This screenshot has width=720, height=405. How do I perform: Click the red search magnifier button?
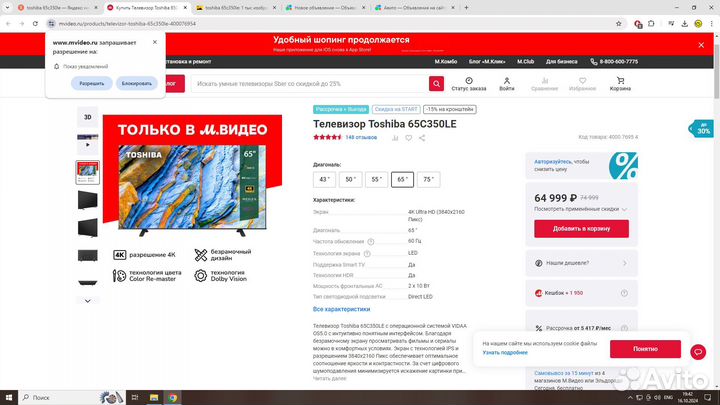[x=436, y=84]
